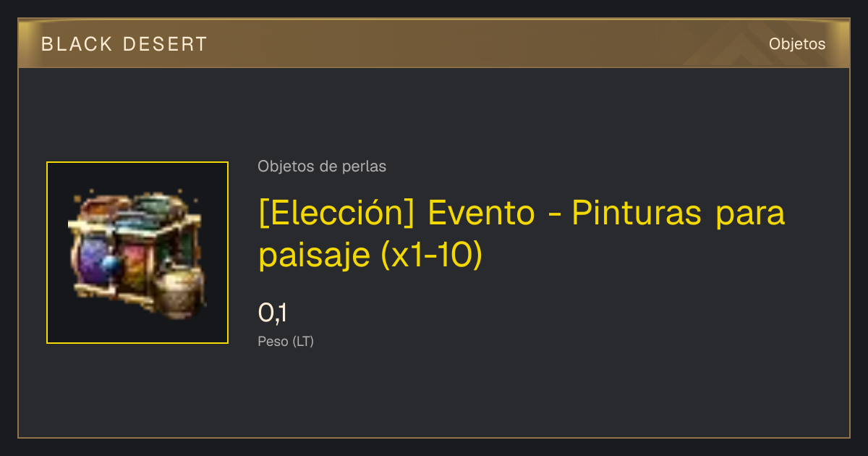Click the Peso (LT) label
Screen dimensions: 868x456
pyautogui.click(x=286, y=342)
